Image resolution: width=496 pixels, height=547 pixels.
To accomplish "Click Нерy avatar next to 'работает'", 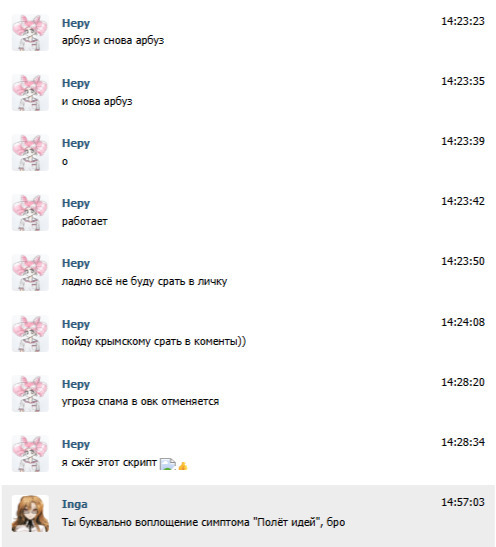I will [x=30, y=212].
